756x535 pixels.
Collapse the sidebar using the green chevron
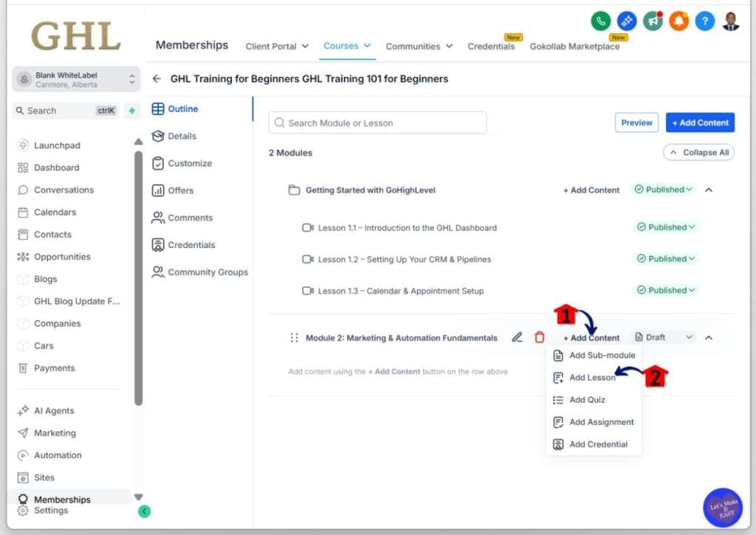tap(144, 511)
